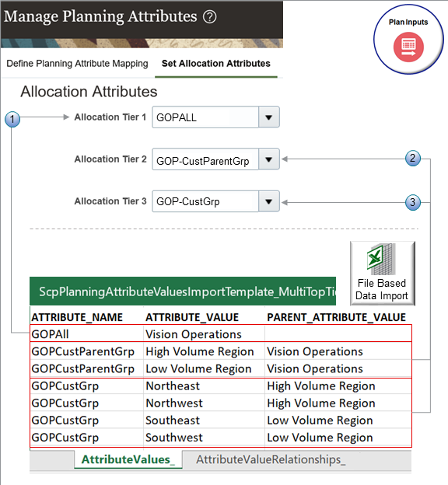Image resolution: width=448 pixels, height=485 pixels.
Task: Select parent Low Volume Region in Southwest row
Action: click(338, 438)
